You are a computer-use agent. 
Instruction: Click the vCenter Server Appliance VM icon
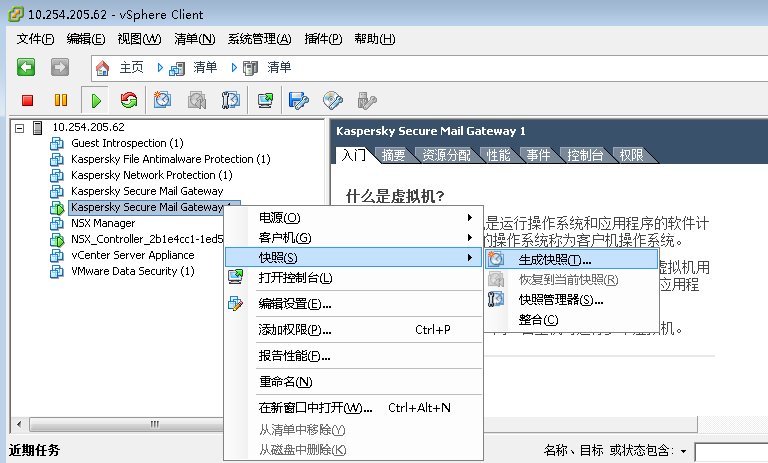pos(57,256)
